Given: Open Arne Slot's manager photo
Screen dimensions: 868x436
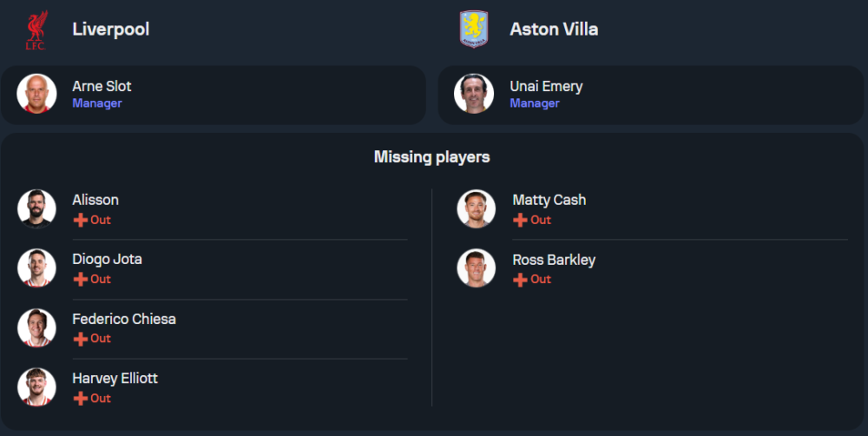Looking at the screenshot, I should (x=36, y=94).
